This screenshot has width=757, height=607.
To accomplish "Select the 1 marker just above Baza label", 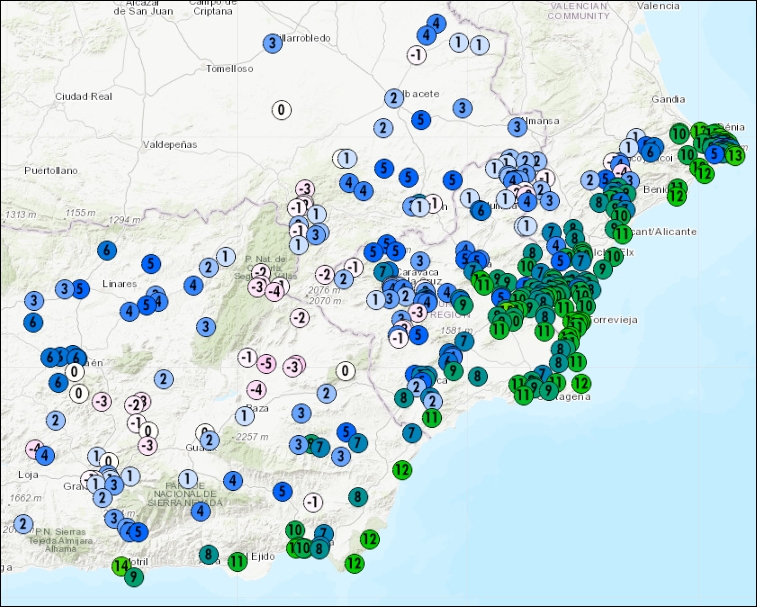I will 244,416.
